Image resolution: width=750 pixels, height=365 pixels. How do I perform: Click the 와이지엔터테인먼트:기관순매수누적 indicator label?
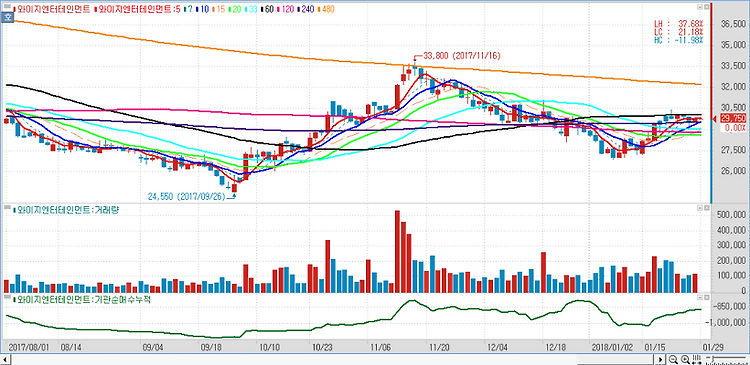click(x=82, y=299)
